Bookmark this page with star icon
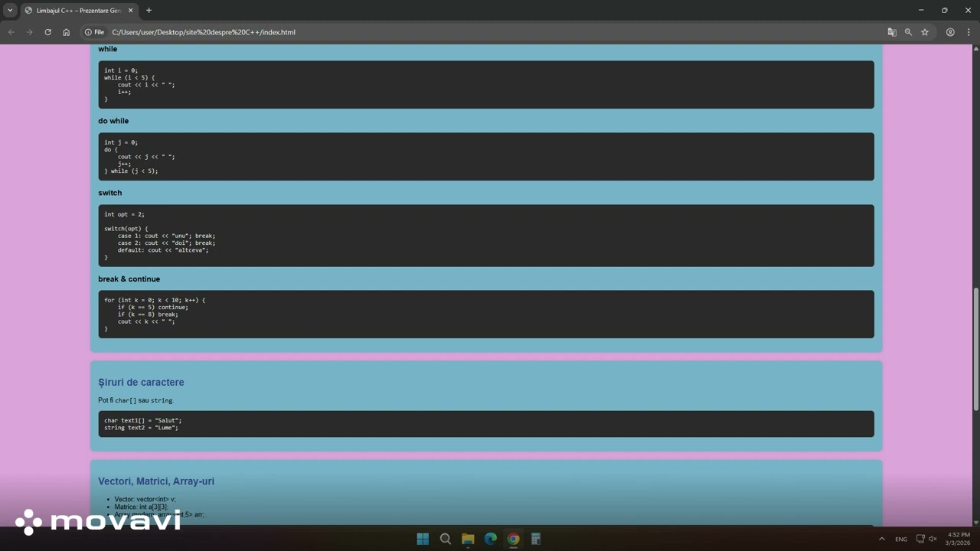 point(925,32)
